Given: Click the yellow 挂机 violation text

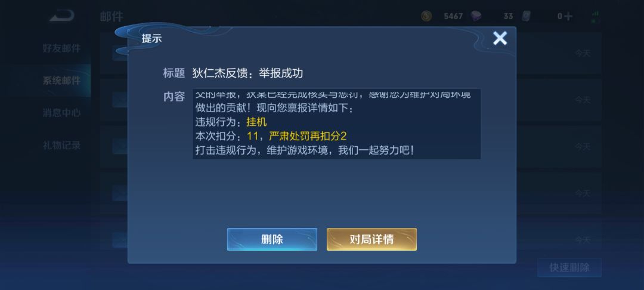Looking at the screenshot, I should pos(256,122).
